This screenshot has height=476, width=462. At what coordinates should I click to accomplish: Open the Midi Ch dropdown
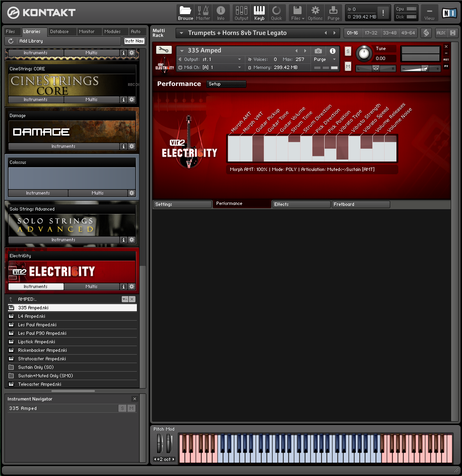click(239, 68)
